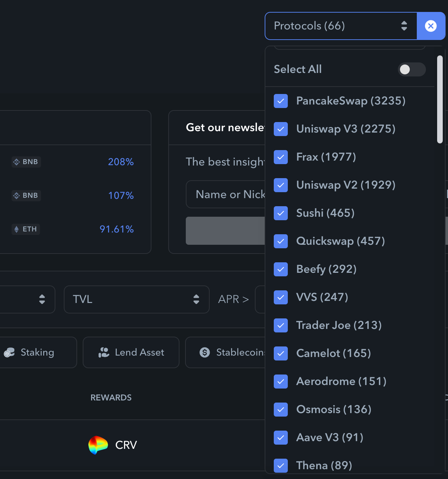Uncheck the Thena (89) checkbox
Viewport: 448px width, 479px height.
(281, 466)
